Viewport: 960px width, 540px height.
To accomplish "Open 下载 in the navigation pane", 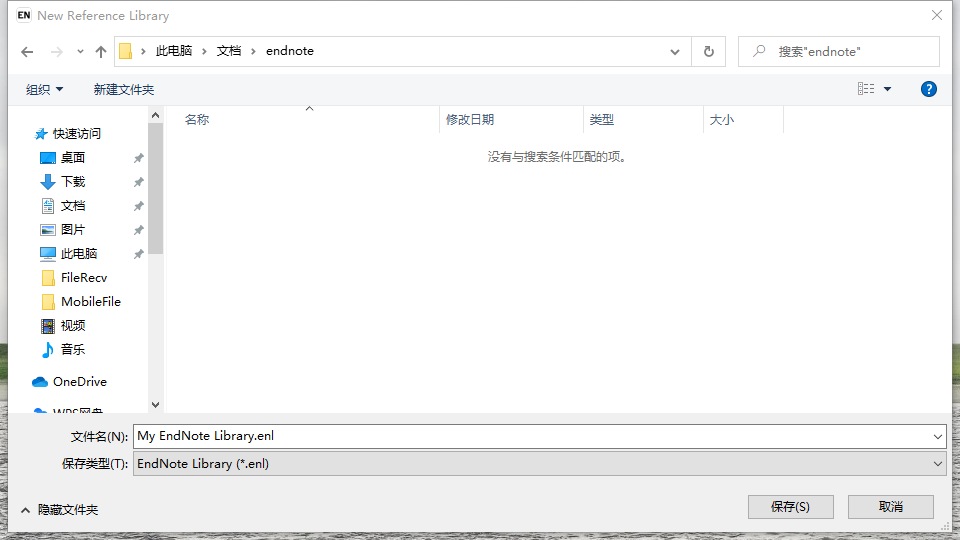I will click(73, 181).
